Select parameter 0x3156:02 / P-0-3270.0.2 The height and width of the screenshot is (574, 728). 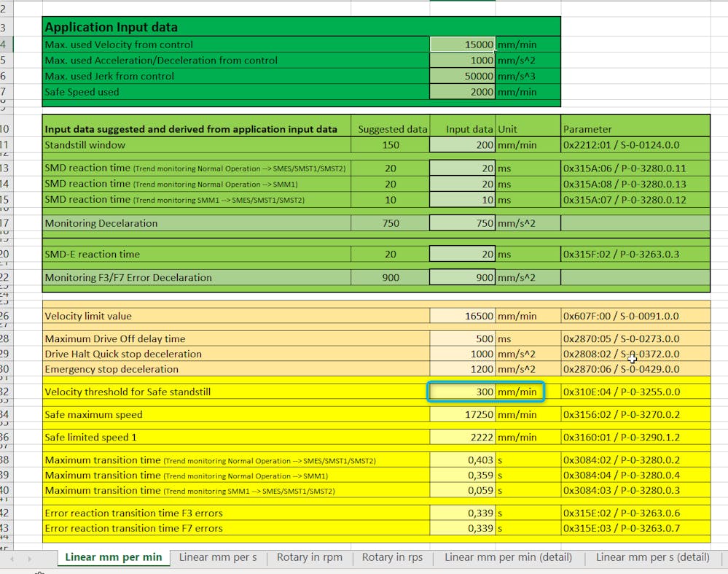coord(635,414)
